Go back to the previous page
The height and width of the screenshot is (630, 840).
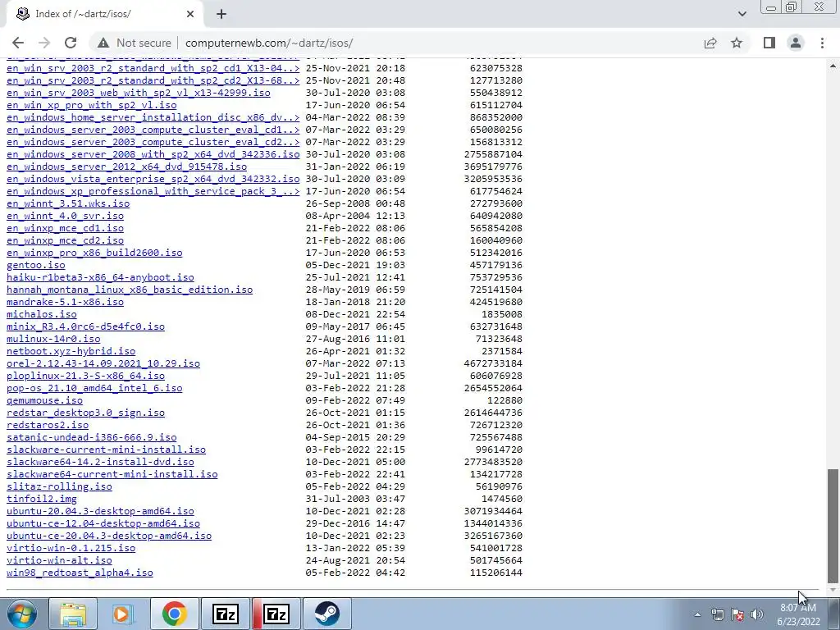click(x=18, y=43)
